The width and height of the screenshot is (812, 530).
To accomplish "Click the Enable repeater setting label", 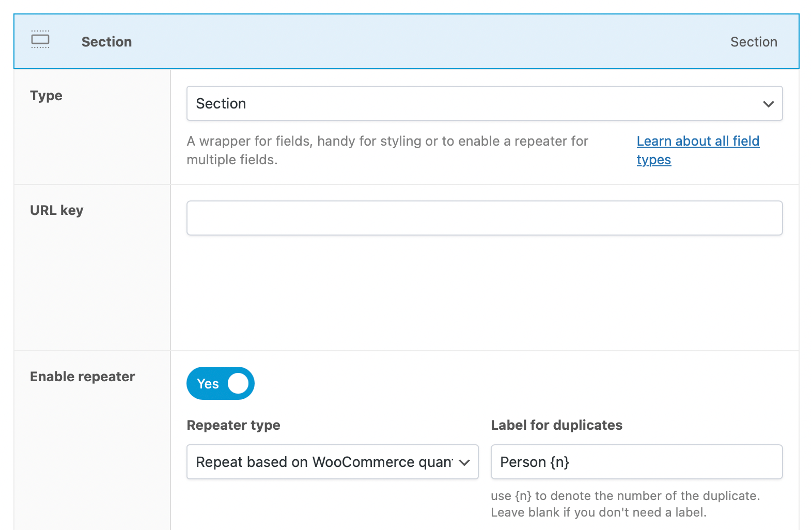I will coord(82,377).
